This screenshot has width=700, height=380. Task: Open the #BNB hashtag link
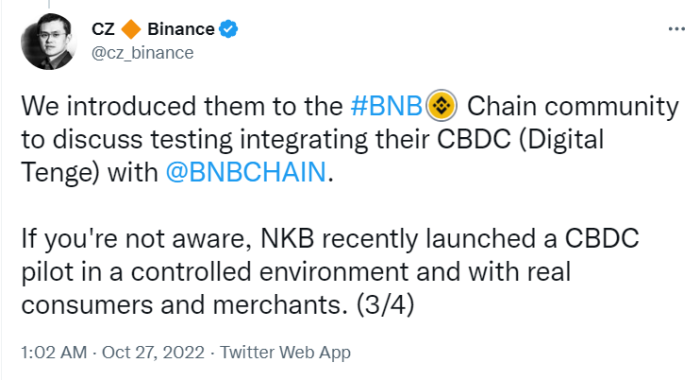click(387, 106)
